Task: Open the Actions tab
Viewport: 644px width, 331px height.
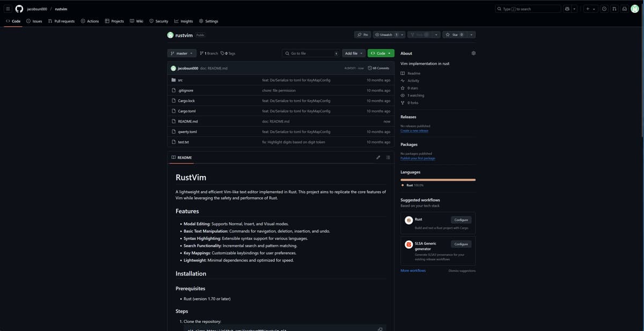Action: pos(90,21)
